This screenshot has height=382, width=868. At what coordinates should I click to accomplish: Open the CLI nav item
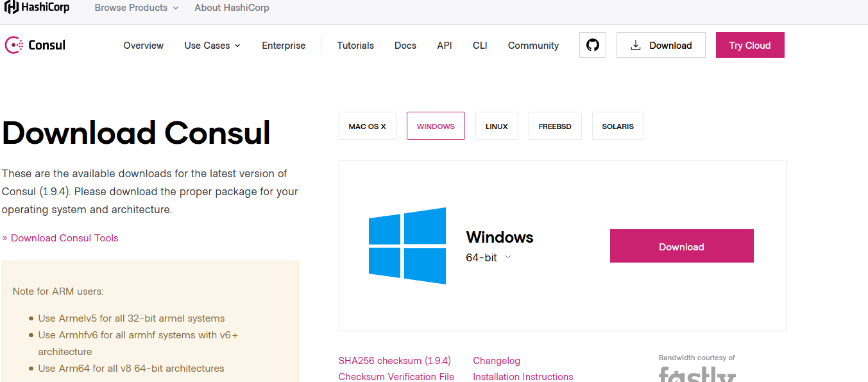[480, 46]
